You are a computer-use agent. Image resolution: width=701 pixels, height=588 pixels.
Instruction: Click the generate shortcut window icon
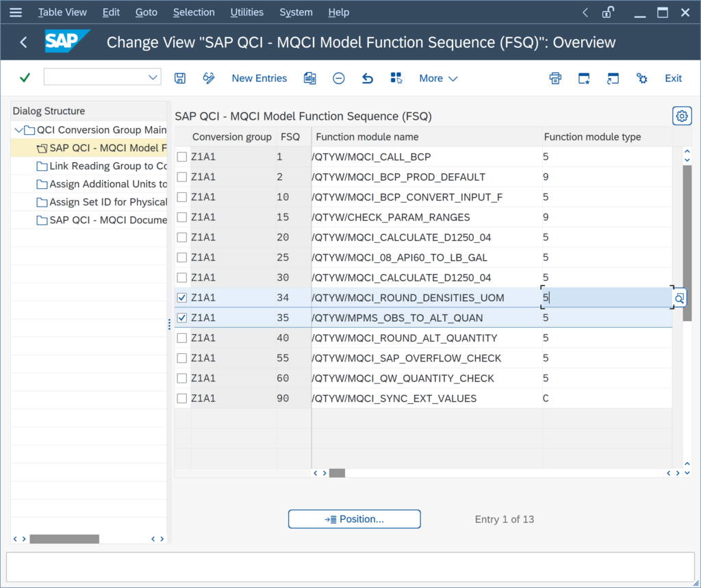[613, 78]
